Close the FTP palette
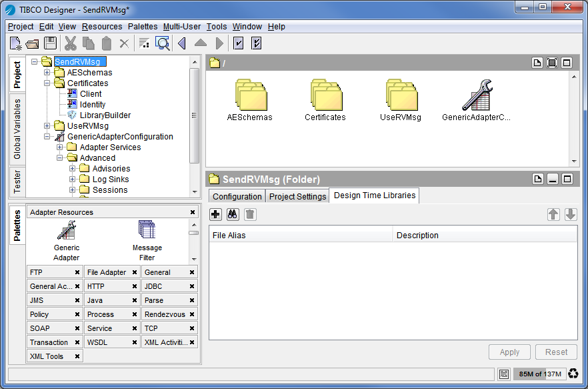588x389 pixels. coord(77,272)
